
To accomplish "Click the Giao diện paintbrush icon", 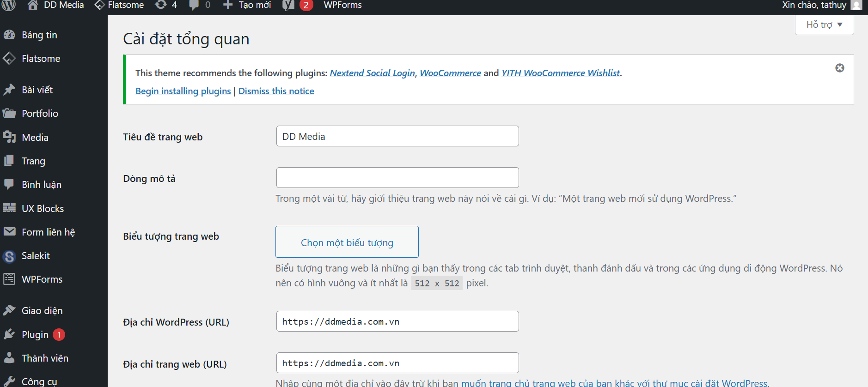I will (x=9, y=310).
